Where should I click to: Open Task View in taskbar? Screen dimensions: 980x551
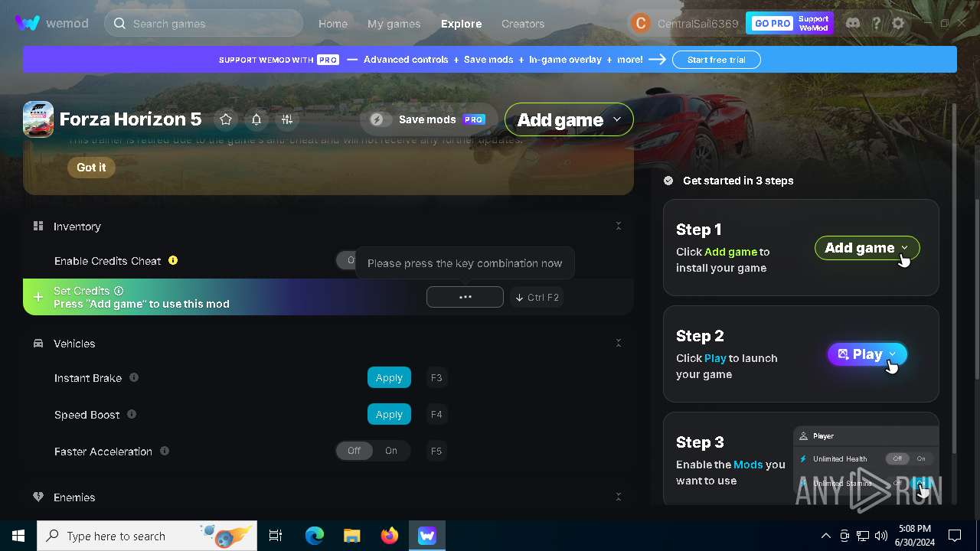pyautogui.click(x=276, y=536)
